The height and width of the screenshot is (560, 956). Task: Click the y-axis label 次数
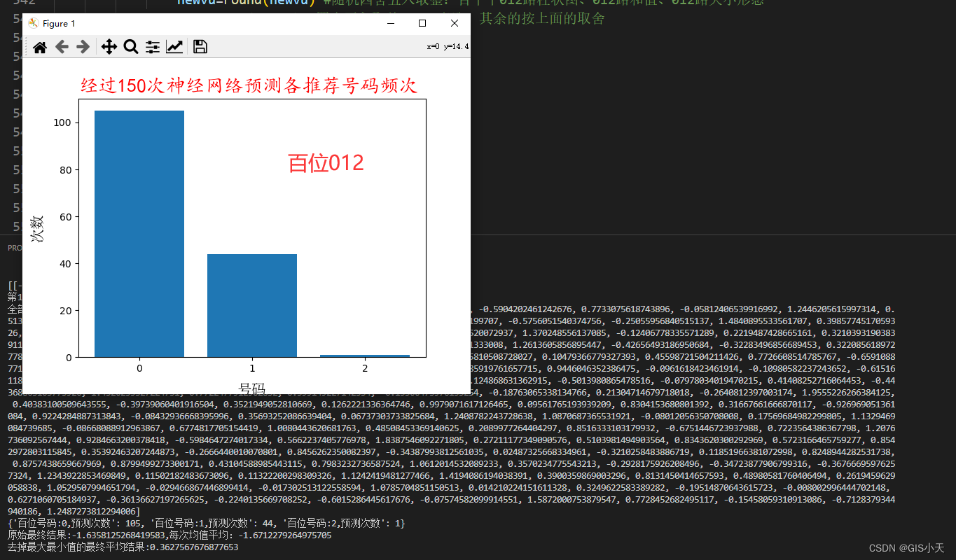pyautogui.click(x=39, y=228)
